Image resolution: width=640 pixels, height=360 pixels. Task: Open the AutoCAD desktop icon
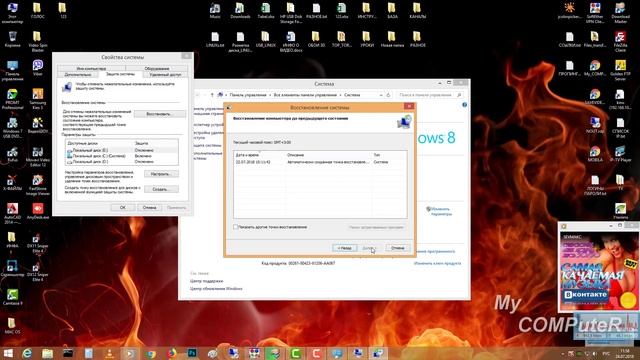[x=12, y=213]
